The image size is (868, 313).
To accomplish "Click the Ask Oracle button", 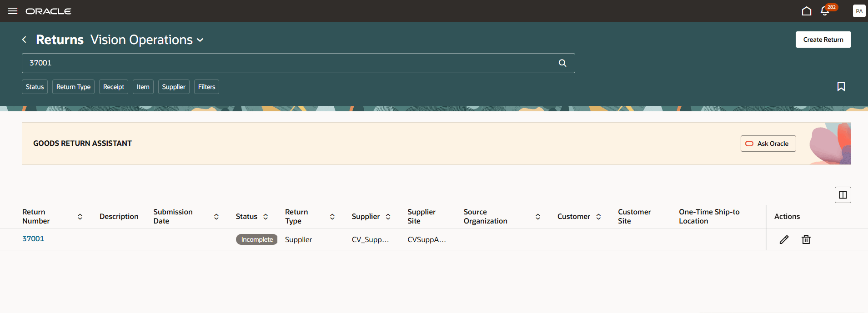I will [768, 144].
